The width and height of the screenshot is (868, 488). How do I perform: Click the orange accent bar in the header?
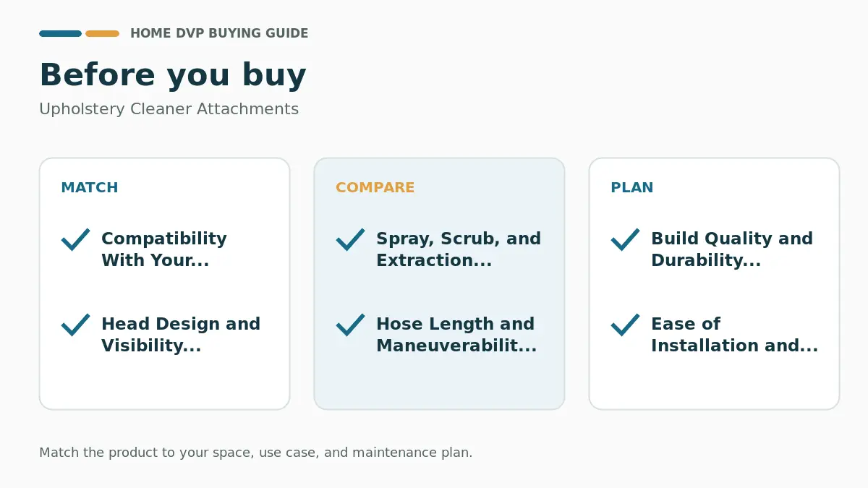click(102, 33)
